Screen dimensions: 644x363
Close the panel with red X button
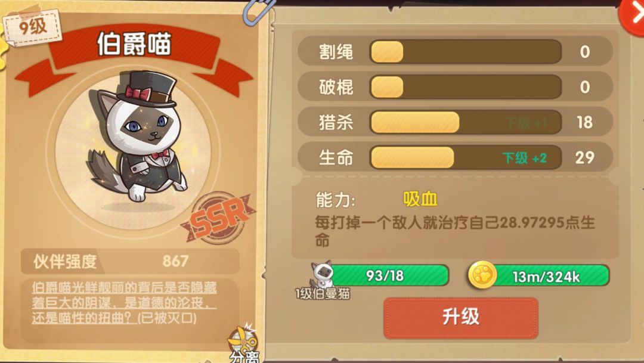coord(633,17)
